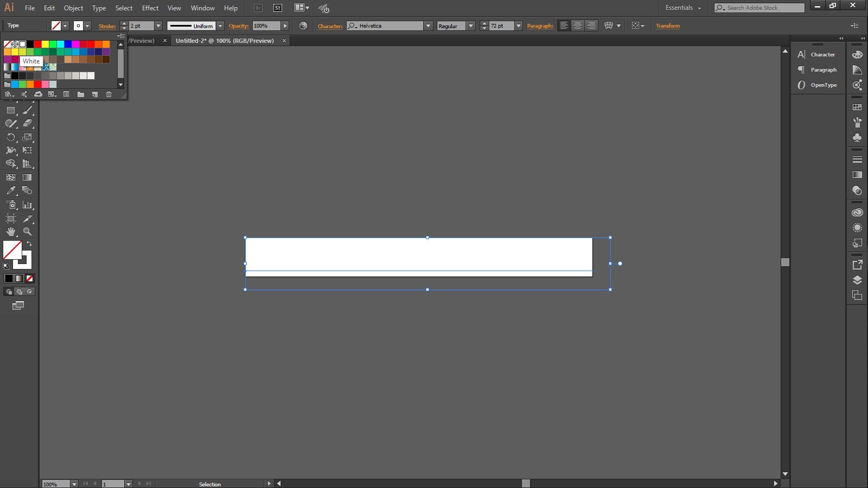This screenshot has width=868, height=488.
Task: Select the Eyedropper tool
Action: pos(11,190)
